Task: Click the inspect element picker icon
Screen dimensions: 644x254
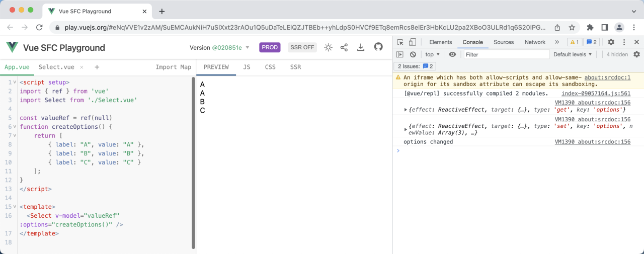Action: pyautogui.click(x=400, y=42)
